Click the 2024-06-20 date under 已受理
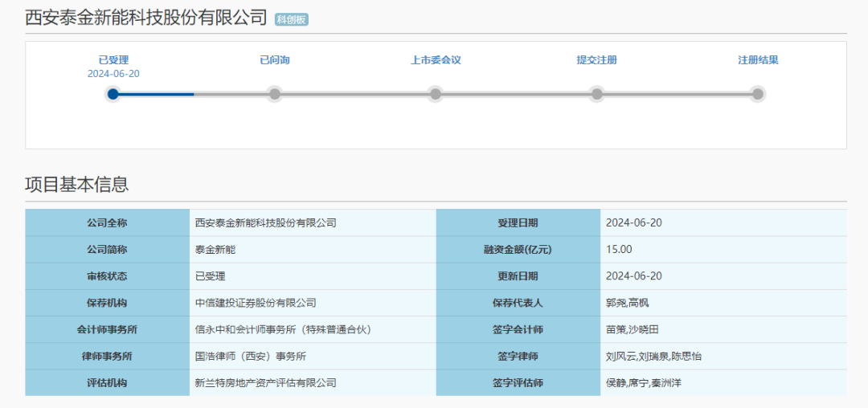The width and height of the screenshot is (868, 408). tap(113, 74)
